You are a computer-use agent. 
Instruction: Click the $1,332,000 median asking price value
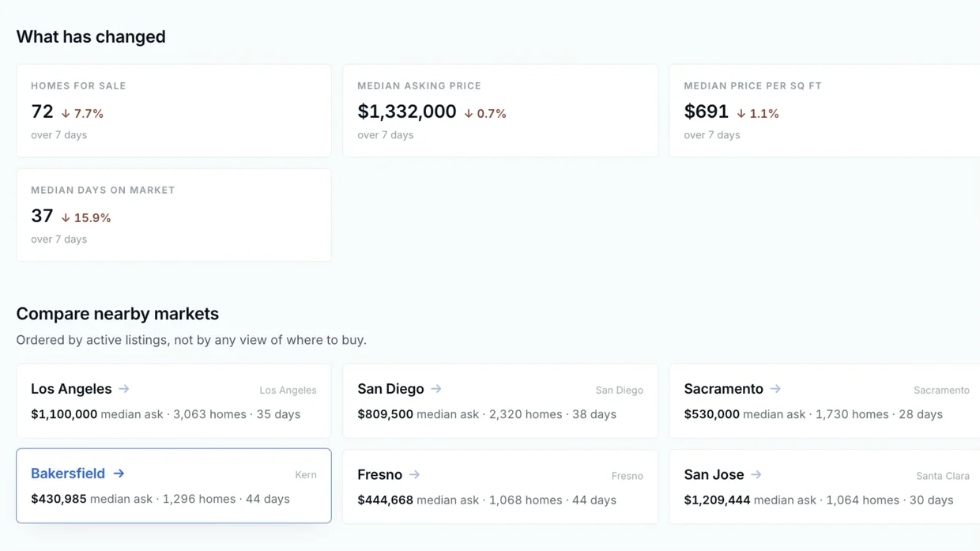click(407, 111)
